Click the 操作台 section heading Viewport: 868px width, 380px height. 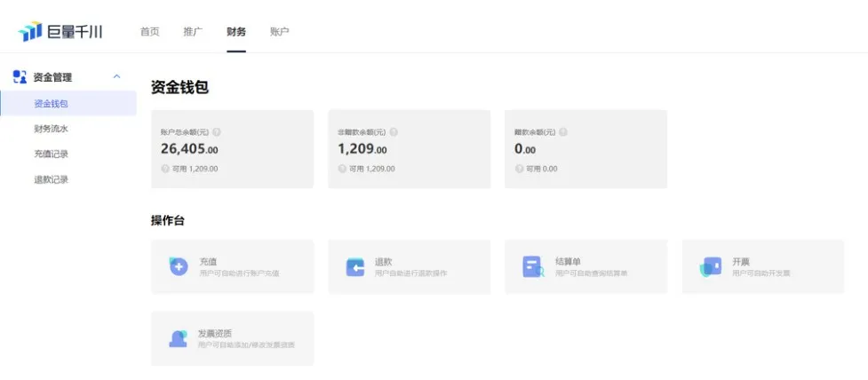168,221
